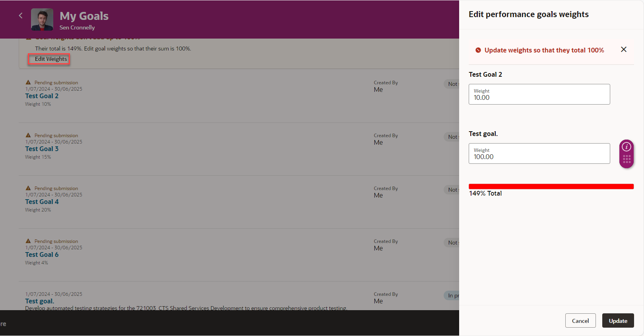
Task: Open the Test Goal 6 link
Action: click(42, 254)
